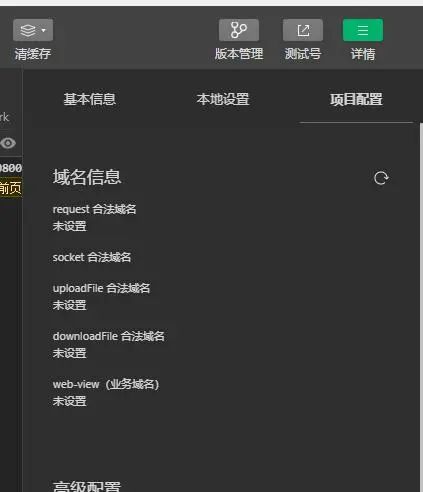
Task: Select the uploadFile 合法域名 entry
Action: click(101, 288)
